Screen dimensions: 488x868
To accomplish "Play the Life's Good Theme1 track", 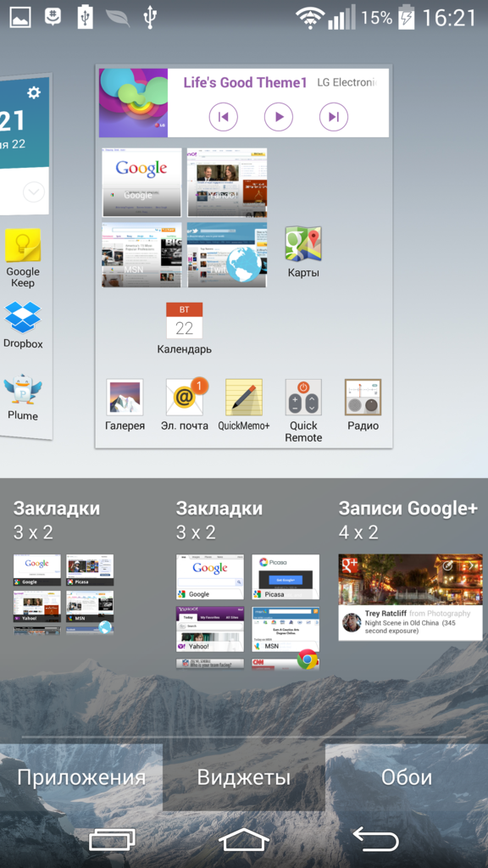I will (278, 117).
